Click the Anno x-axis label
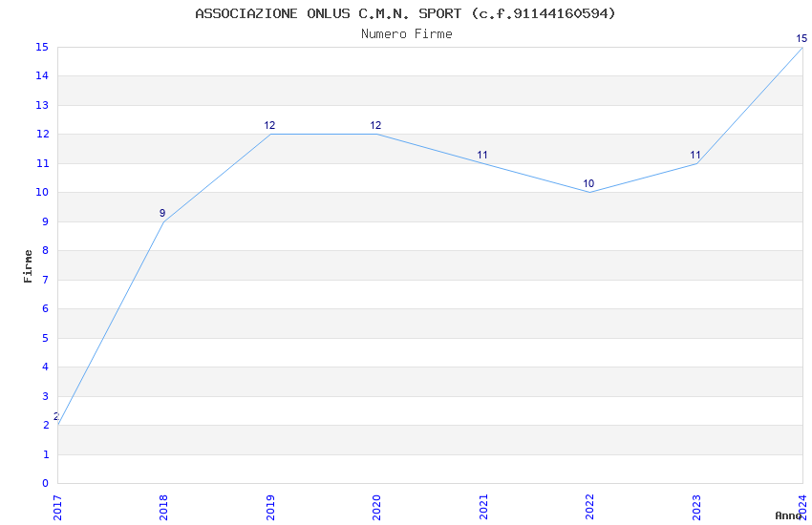Image resolution: width=812 pixels, height=525 pixels. tap(788, 515)
